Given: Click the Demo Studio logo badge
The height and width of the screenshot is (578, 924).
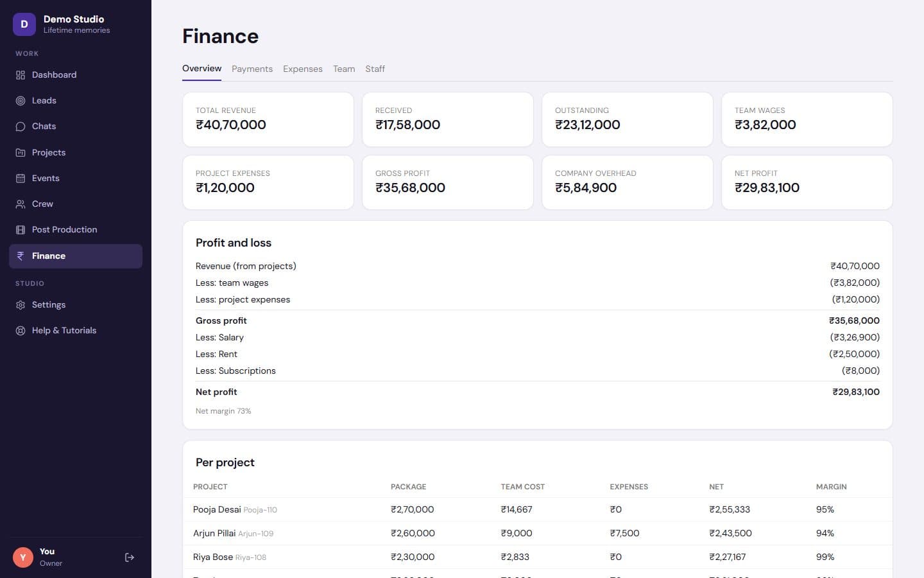Looking at the screenshot, I should click(x=24, y=24).
